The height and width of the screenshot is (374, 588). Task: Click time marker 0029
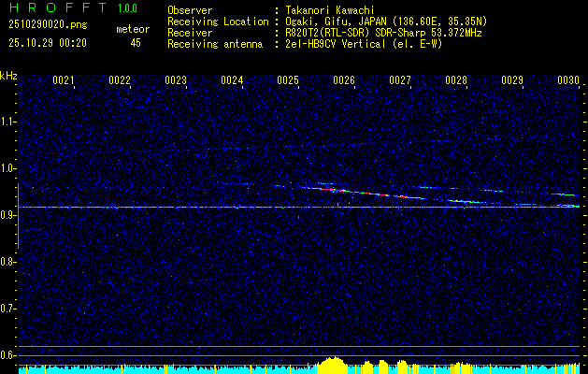[x=512, y=80]
